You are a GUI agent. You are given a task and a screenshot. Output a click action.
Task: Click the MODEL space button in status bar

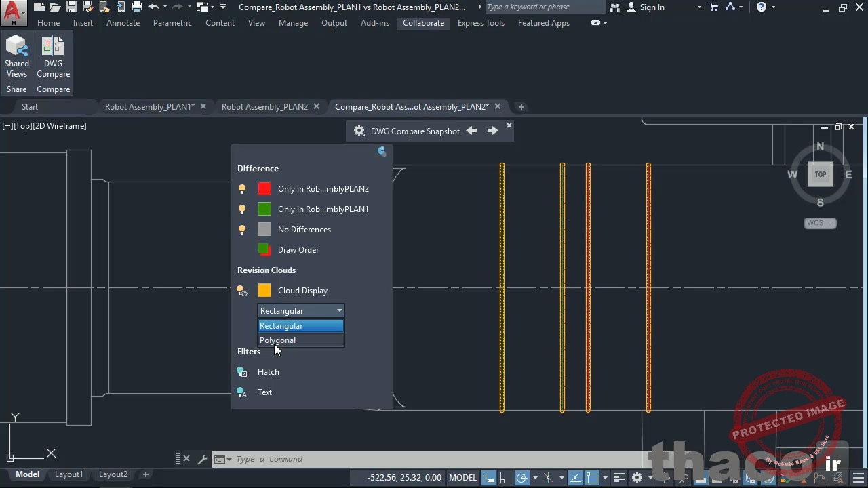click(463, 478)
